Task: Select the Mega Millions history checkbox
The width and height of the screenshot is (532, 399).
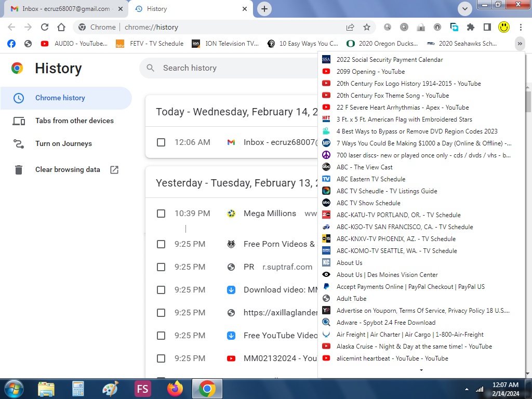Action: click(x=161, y=214)
